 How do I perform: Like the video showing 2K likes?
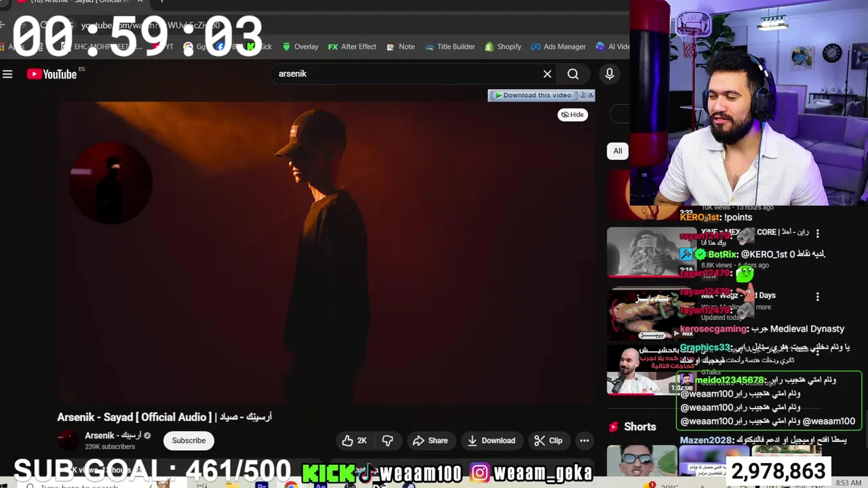click(x=355, y=441)
